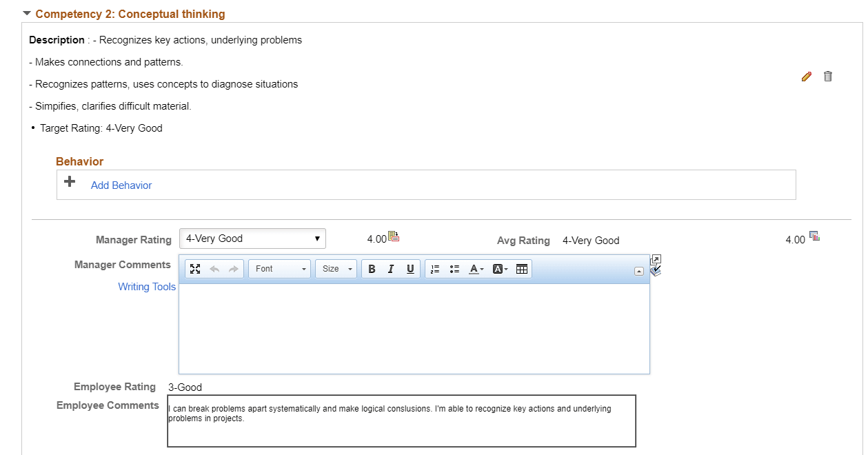This screenshot has width=868, height=455.
Task: Toggle underline formatting
Action: click(x=410, y=269)
